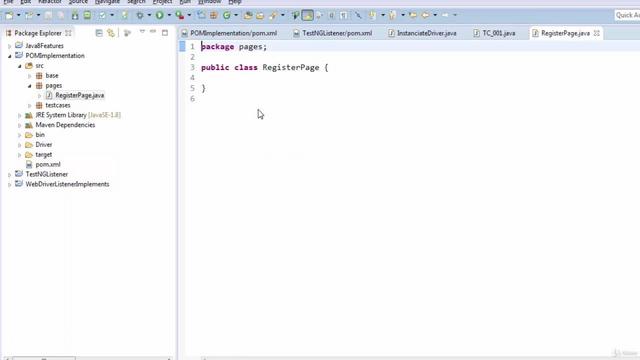Click line number 4 in the editor gutter

coord(192,78)
